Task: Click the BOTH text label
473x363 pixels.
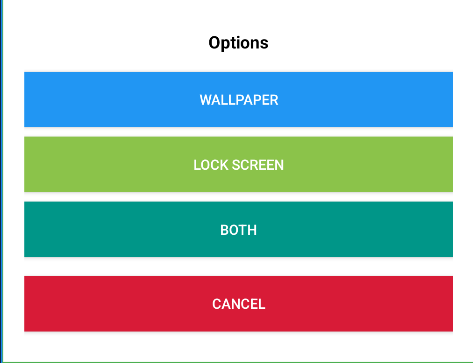Action: point(238,230)
